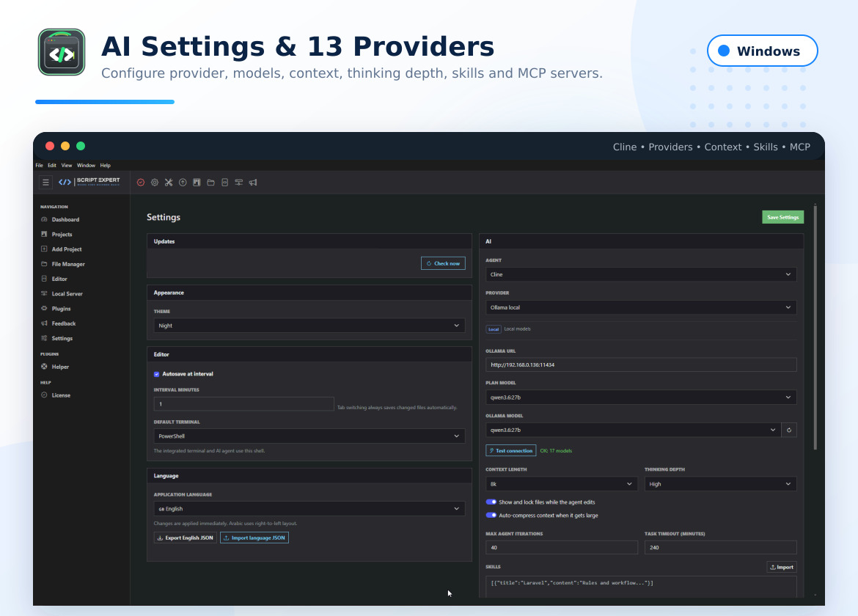Focus the Interval Minutes input field
Image resolution: width=858 pixels, height=616 pixels.
pyautogui.click(x=243, y=404)
